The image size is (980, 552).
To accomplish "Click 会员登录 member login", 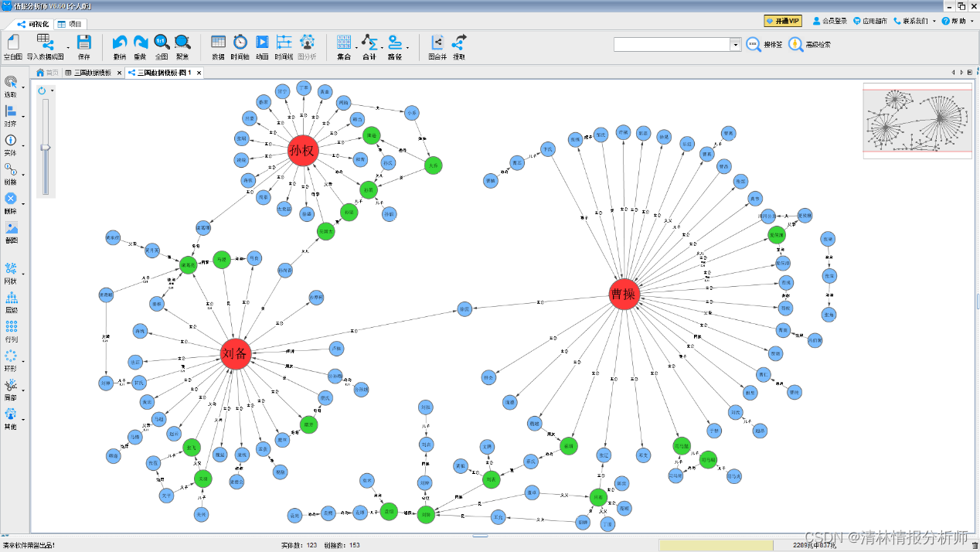I will click(829, 21).
